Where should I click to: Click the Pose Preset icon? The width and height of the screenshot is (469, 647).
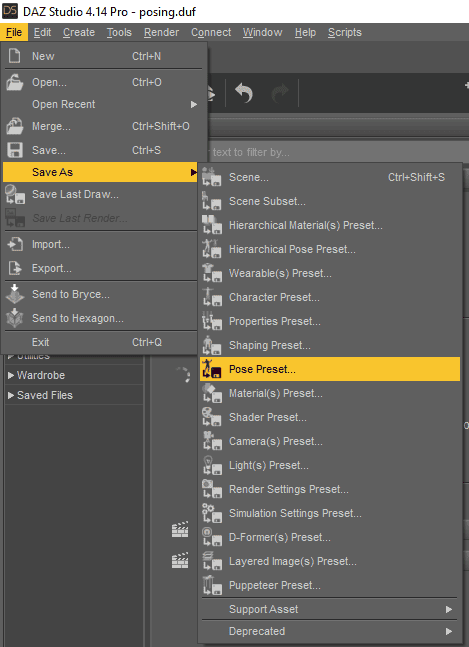point(212,368)
